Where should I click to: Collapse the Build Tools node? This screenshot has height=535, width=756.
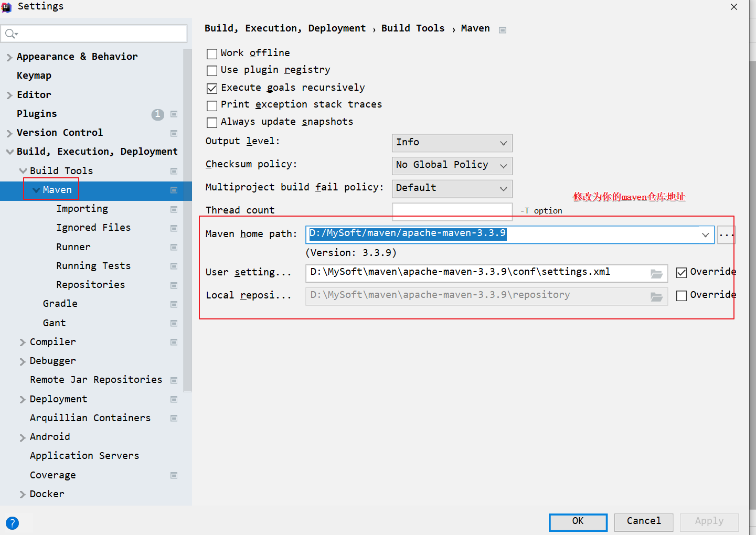(x=23, y=170)
